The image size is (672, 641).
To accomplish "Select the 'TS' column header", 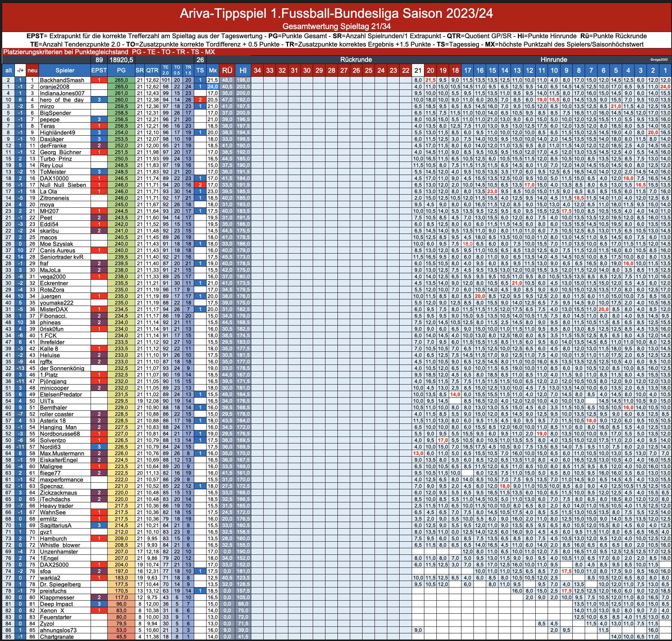I will 200,71.
